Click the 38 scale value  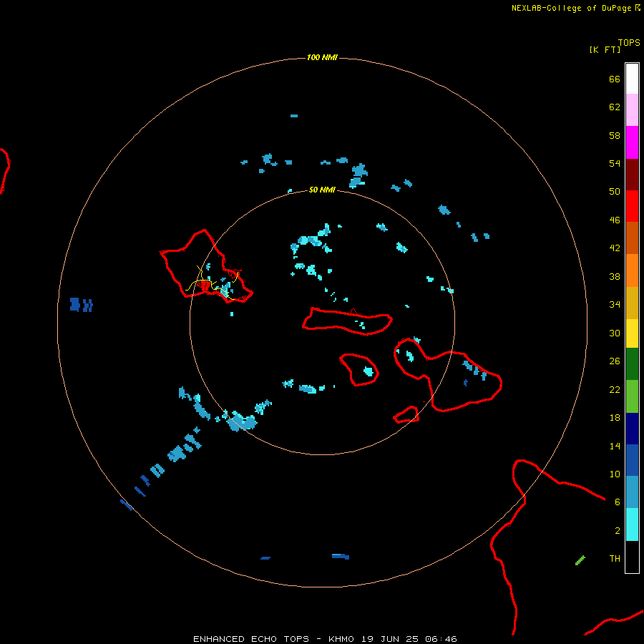click(x=615, y=276)
